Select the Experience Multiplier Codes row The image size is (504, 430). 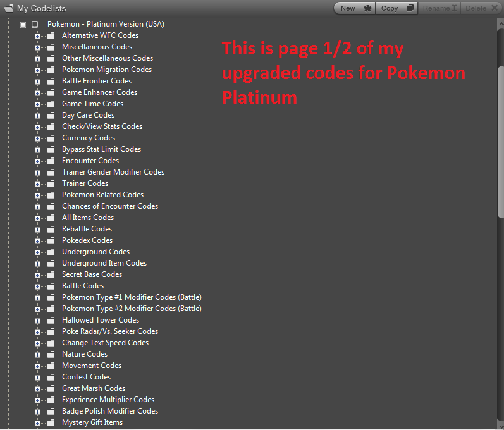[x=108, y=400]
